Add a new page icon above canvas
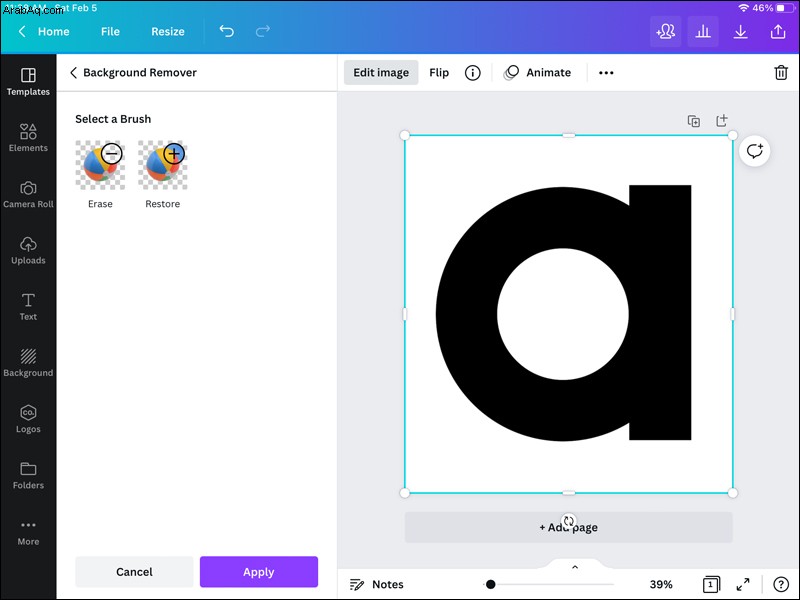 click(x=721, y=120)
